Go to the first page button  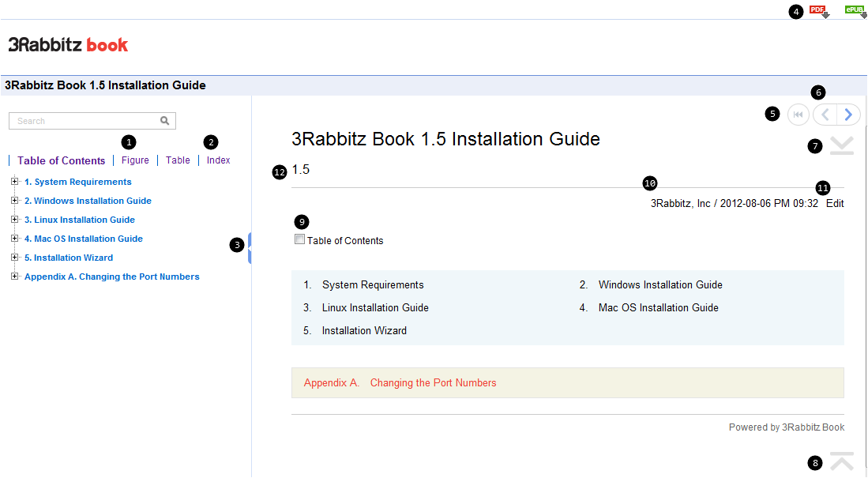pos(798,115)
